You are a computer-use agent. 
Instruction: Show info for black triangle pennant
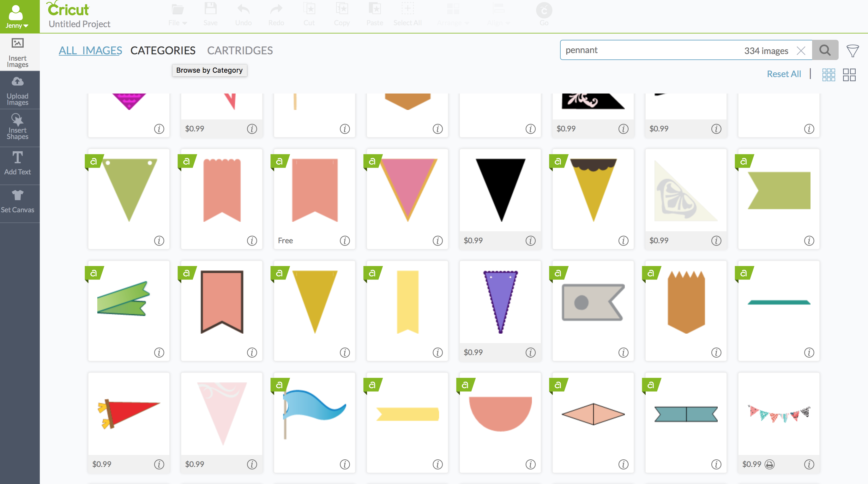530,241
